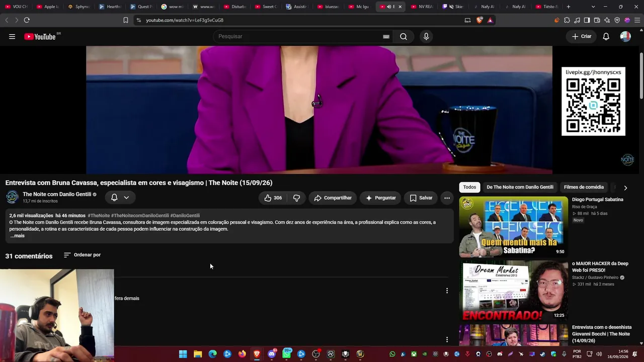Screen dimensions: 644x362
Task: Click the Criar create button
Action: (582, 37)
